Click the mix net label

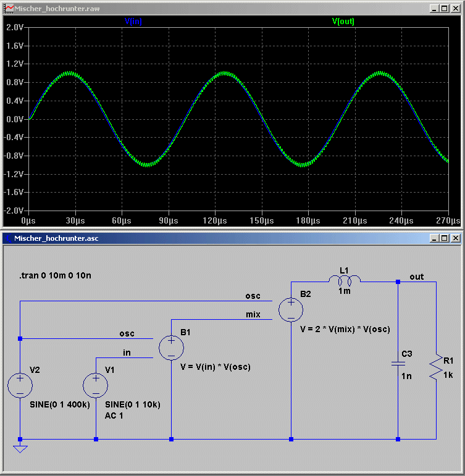253,314
